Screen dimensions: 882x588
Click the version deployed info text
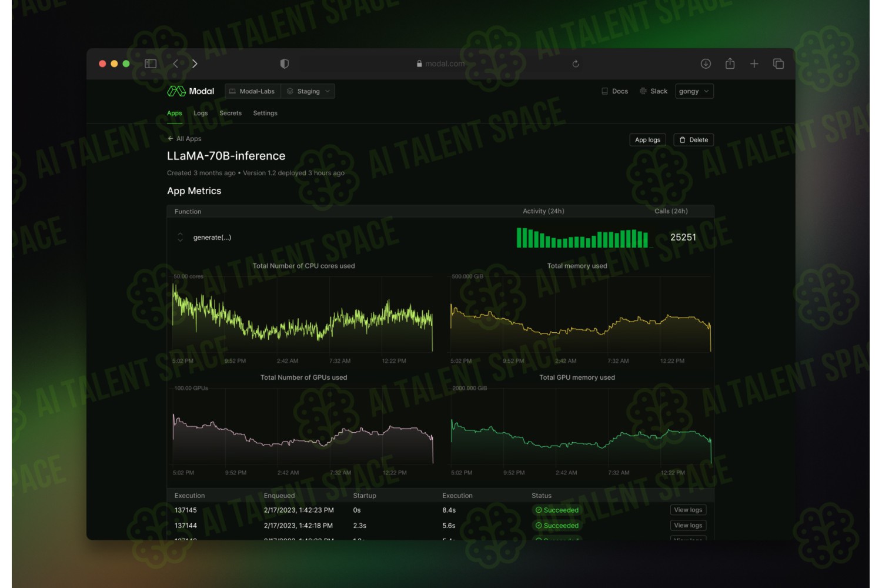294,173
